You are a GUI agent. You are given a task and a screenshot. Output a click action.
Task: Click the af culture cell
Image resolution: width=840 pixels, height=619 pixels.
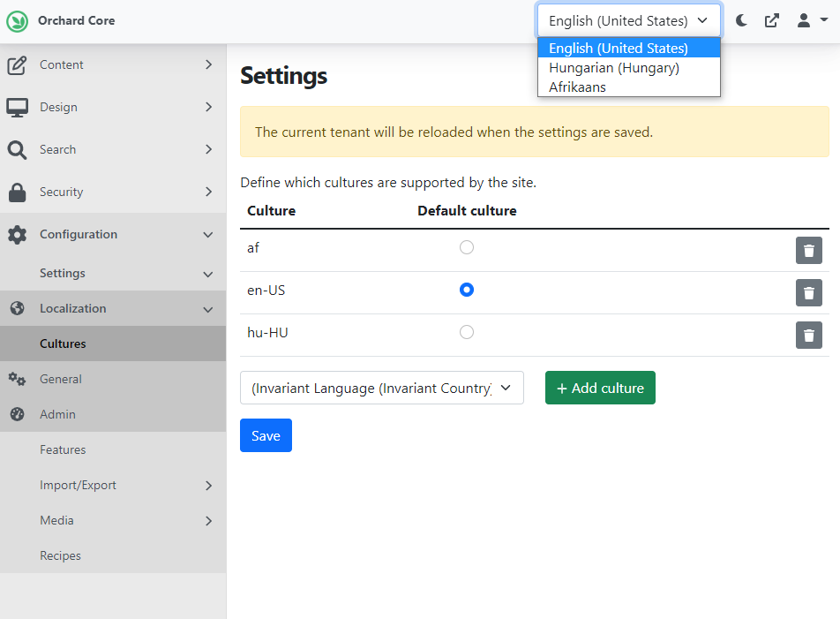(253, 247)
